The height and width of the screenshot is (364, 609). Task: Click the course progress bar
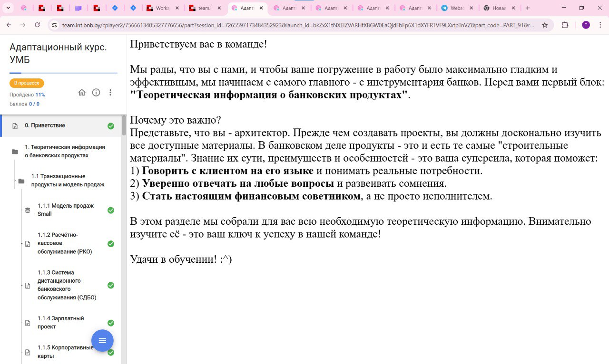63,73
